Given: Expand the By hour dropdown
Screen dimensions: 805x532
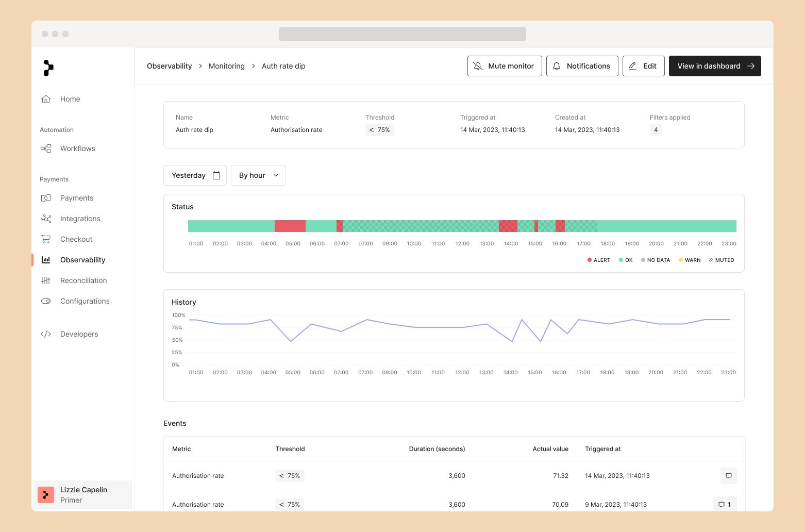Looking at the screenshot, I should pos(258,175).
